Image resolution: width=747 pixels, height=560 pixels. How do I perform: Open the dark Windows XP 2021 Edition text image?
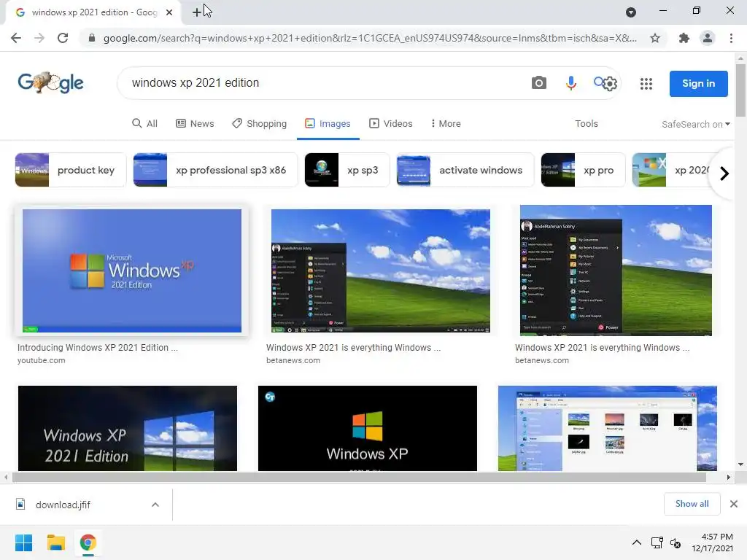(127, 429)
